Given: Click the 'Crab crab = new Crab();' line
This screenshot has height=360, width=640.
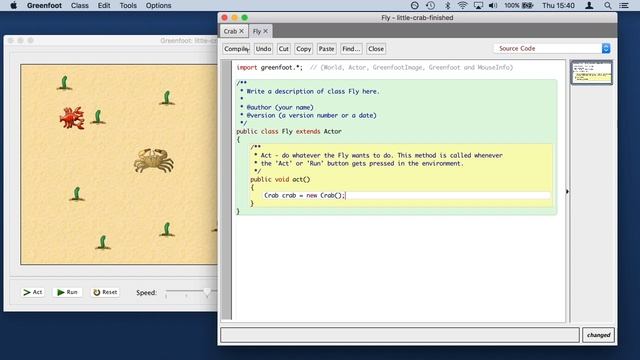Looking at the screenshot, I should pyautogui.click(x=304, y=196).
